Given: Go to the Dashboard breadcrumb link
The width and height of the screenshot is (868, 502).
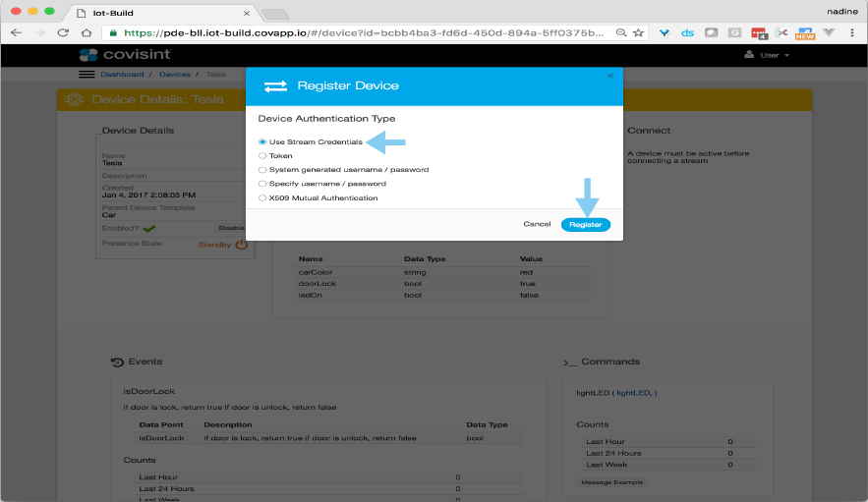Looking at the screenshot, I should [x=121, y=75].
